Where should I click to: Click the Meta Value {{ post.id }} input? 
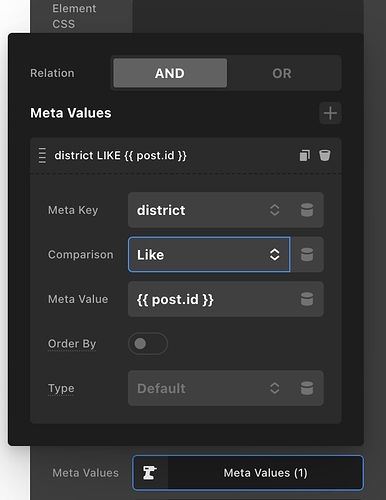coord(213,299)
